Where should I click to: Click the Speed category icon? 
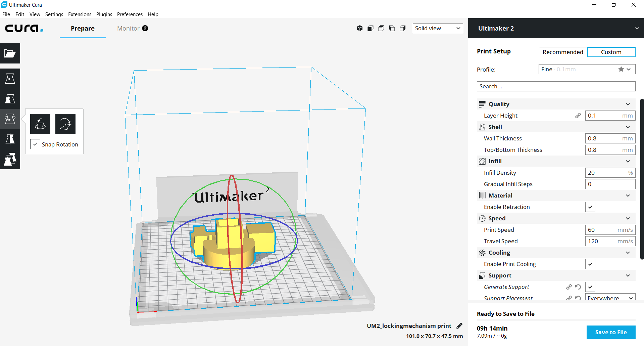pos(482,218)
